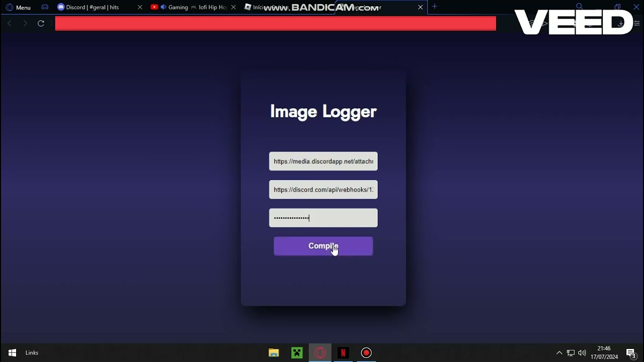Open the network status tray icon

click(x=571, y=353)
